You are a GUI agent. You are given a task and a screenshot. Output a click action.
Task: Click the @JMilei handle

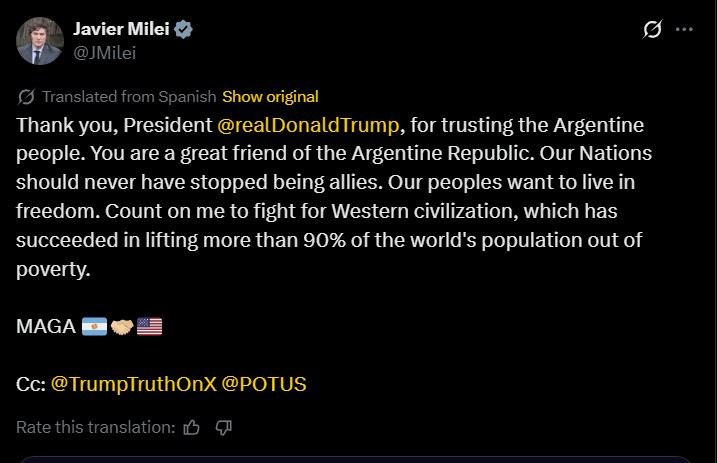coord(106,52)
